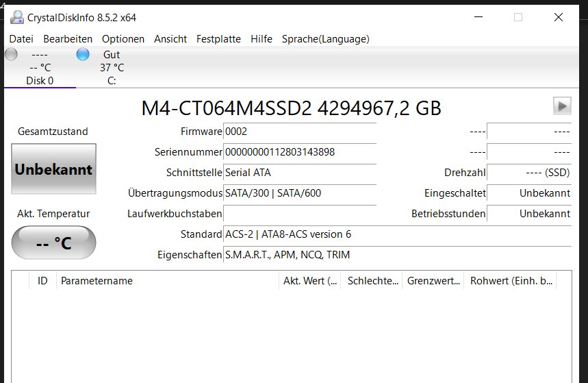Screen dimensions: 588x383
Task: Click the Firmware field 0002
Action: tap(300, 132)
